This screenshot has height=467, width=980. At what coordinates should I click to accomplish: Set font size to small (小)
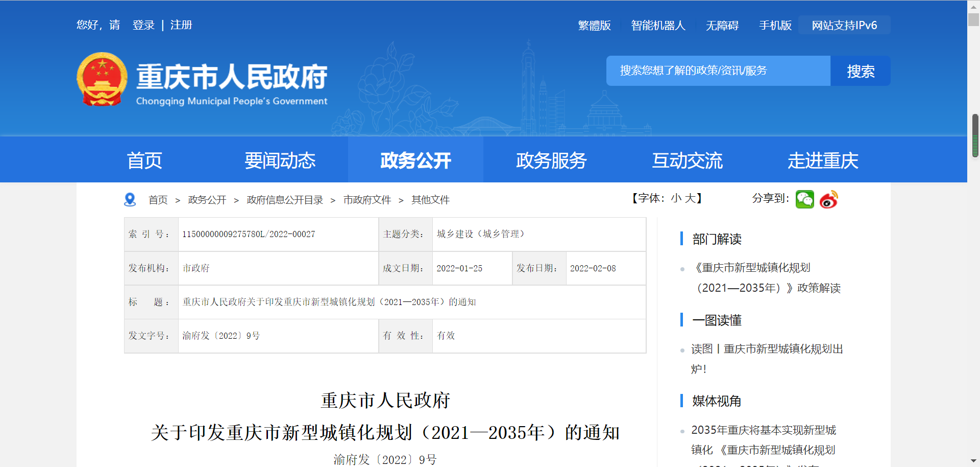coord(676,198)
